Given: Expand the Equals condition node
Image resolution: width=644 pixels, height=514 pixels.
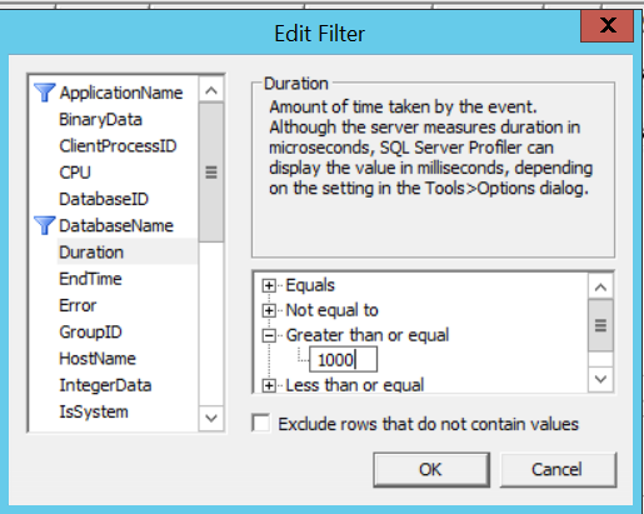Looking at the screenshot, I should click(269, 285).
